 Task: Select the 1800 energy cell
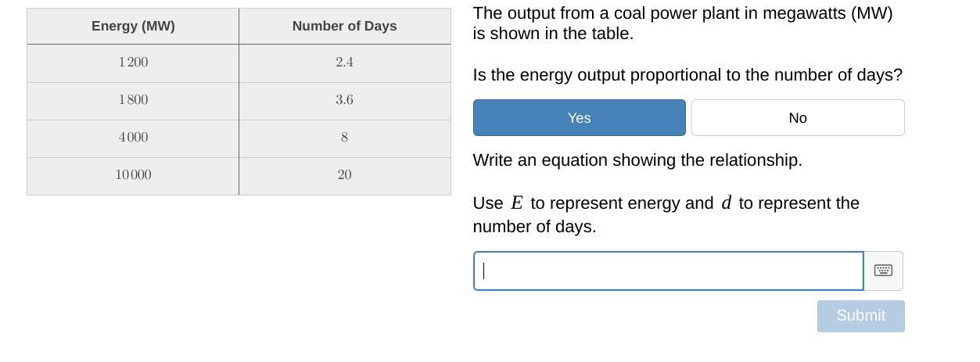pyautogui.click(x=133, y=100)
